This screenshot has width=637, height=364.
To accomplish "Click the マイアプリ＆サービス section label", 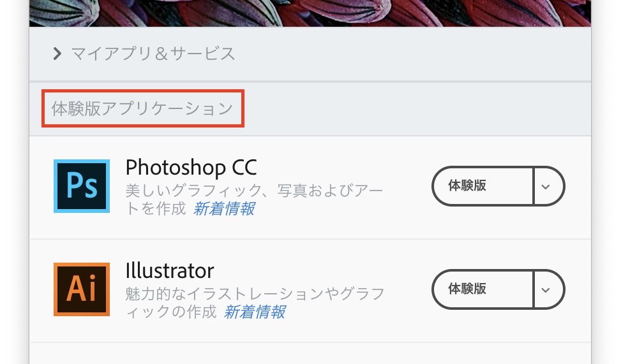I will 153,54.
